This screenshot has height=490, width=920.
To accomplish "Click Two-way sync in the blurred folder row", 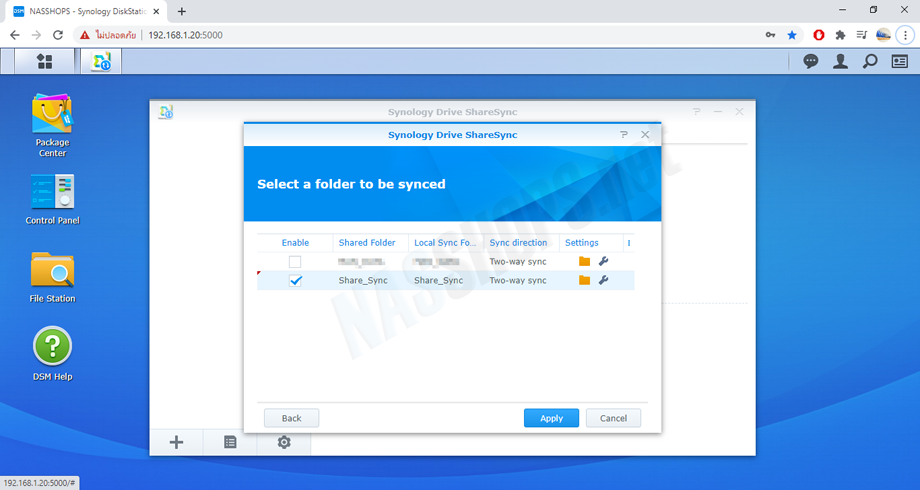I will (x=518, y=262).
